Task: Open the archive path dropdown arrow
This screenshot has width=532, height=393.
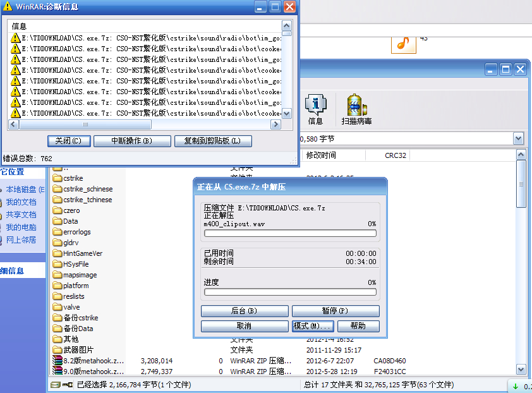Action: 518,138
